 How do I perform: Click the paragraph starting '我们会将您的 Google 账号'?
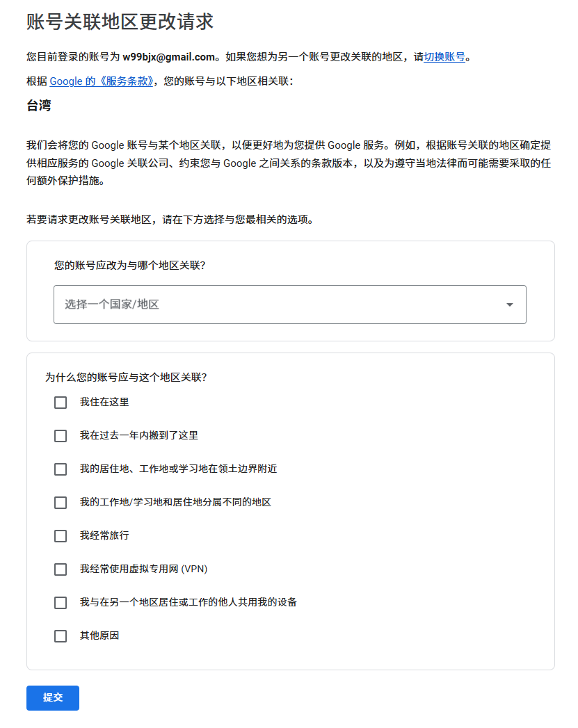coord(289,163)
